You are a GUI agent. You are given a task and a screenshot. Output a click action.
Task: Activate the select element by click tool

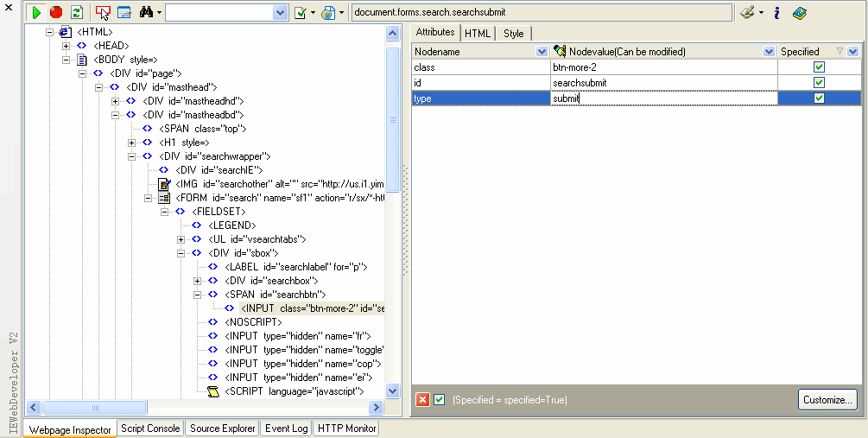[x=103, y=13]
